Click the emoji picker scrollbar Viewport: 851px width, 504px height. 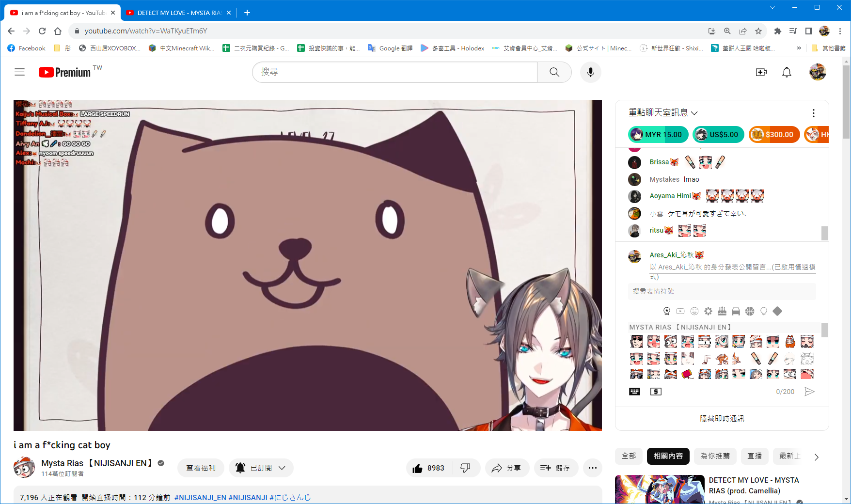(x=824, y=331)
